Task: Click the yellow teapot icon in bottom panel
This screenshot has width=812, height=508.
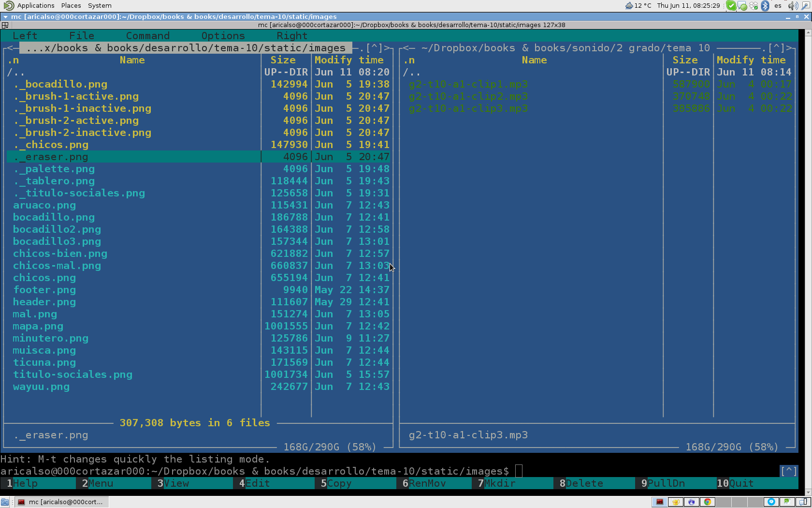Action: tap(675, 502)
